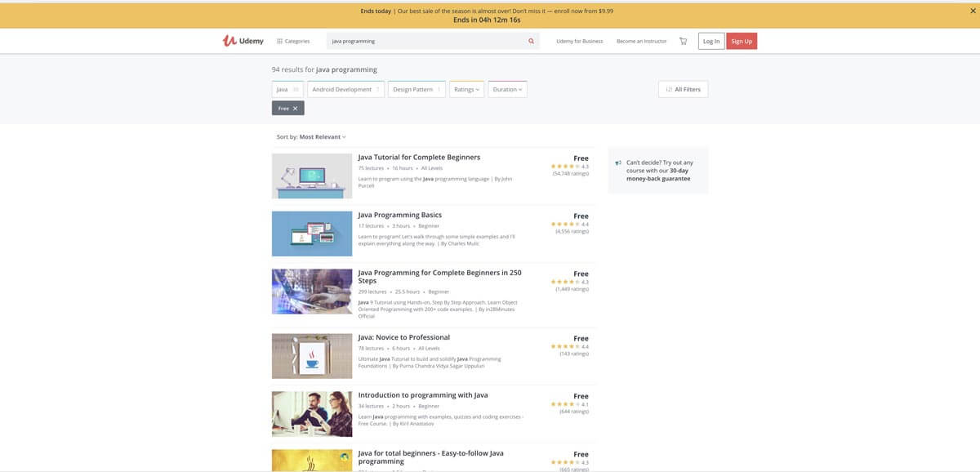Click the (644 ratings) text
980x472 pixels.
[574, 412]
